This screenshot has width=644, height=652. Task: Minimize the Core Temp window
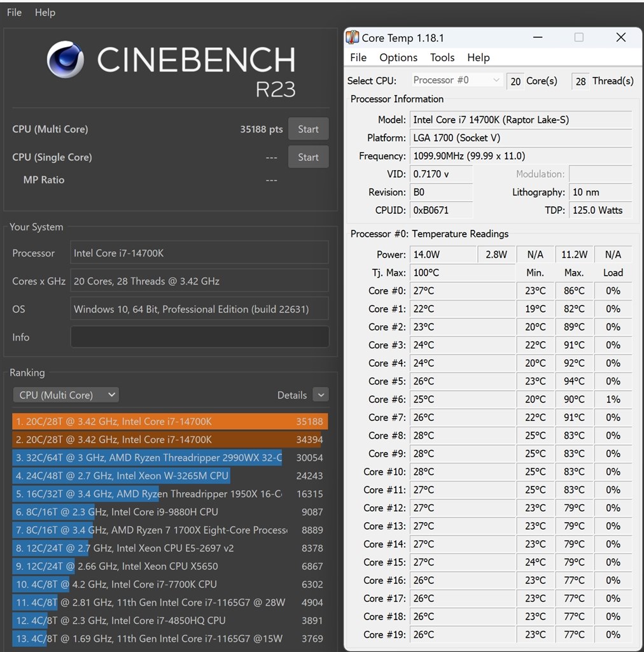coord(538,38)
